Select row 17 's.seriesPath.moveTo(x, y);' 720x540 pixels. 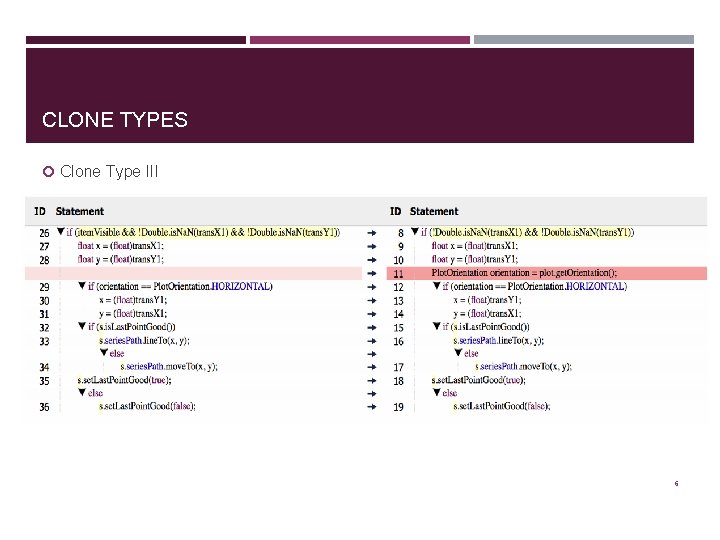tap(523, 366)
